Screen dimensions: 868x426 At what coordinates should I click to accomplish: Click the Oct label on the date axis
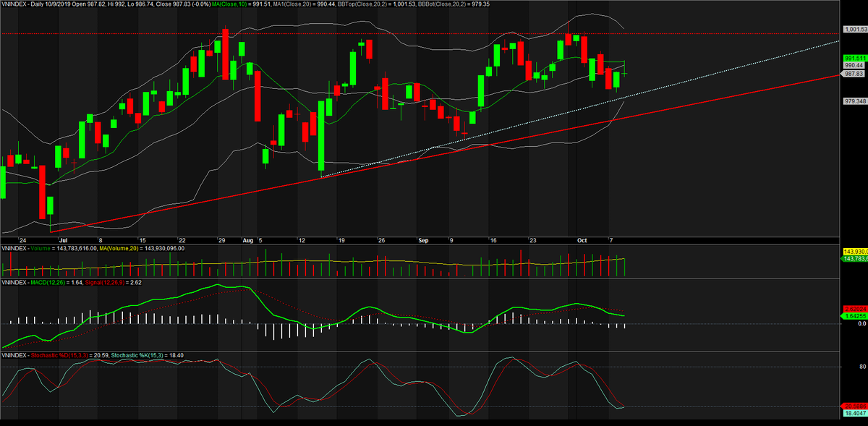click(x=582, y=240)
